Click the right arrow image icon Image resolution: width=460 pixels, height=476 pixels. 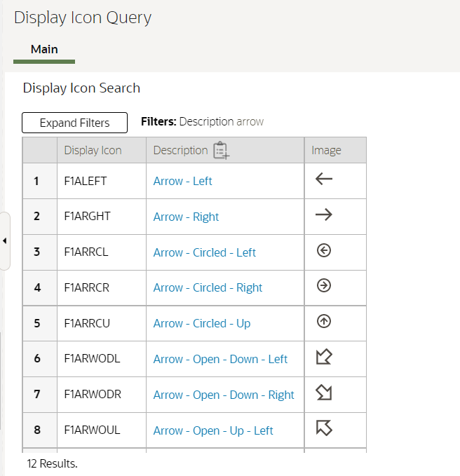point(324,215)
